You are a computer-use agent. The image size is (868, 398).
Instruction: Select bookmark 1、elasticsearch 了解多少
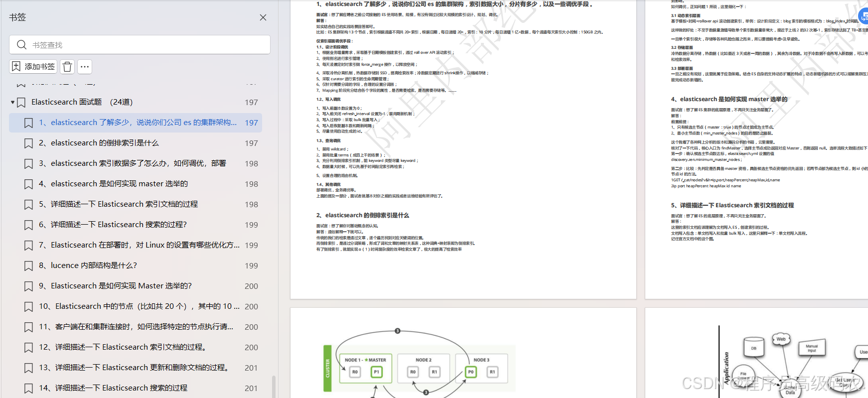click(136, 123)
